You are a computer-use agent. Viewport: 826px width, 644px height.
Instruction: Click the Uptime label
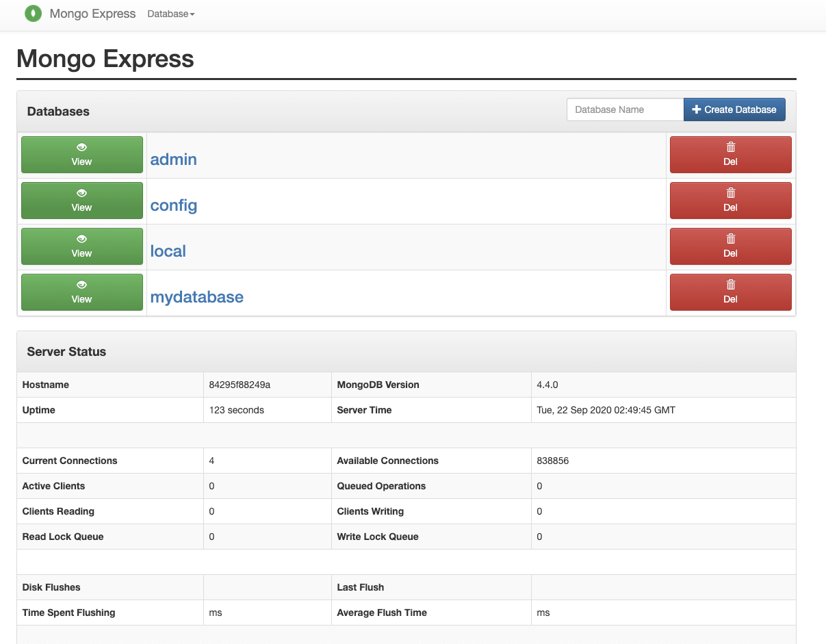38,410
